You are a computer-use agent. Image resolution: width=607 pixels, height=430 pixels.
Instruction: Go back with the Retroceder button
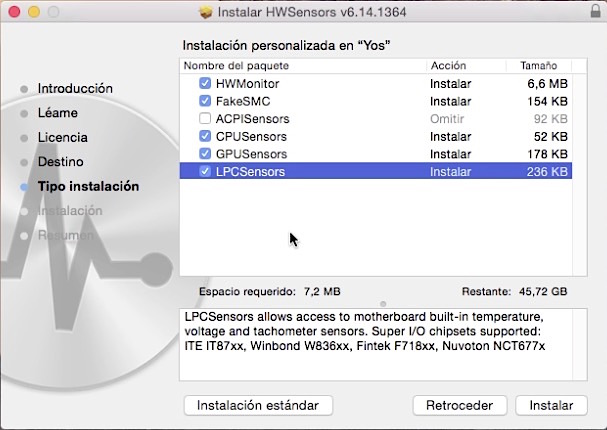[460, 405]
